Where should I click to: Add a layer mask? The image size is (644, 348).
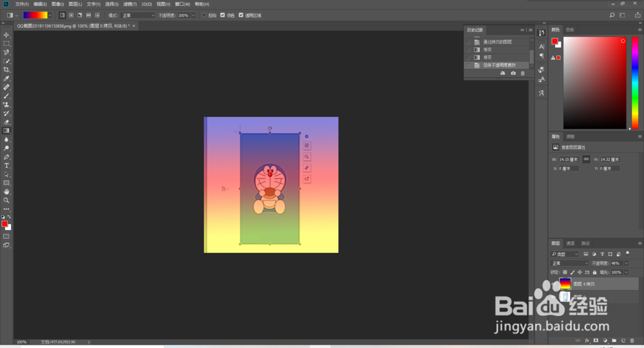[596, 341]
